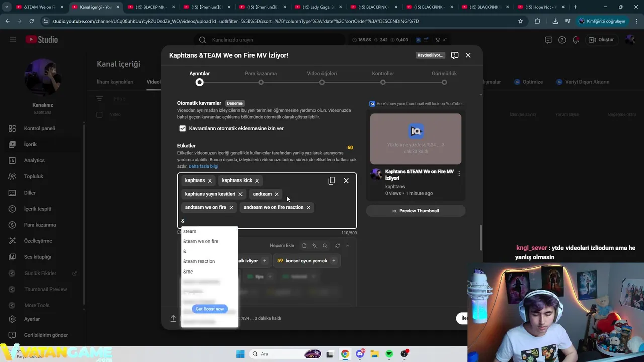Choose the &team reaction suggestion

pyautogui.click(x=209, y=261)
